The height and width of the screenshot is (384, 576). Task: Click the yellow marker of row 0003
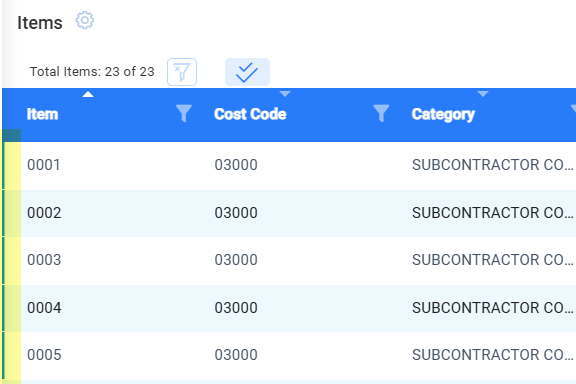(12, 261)
